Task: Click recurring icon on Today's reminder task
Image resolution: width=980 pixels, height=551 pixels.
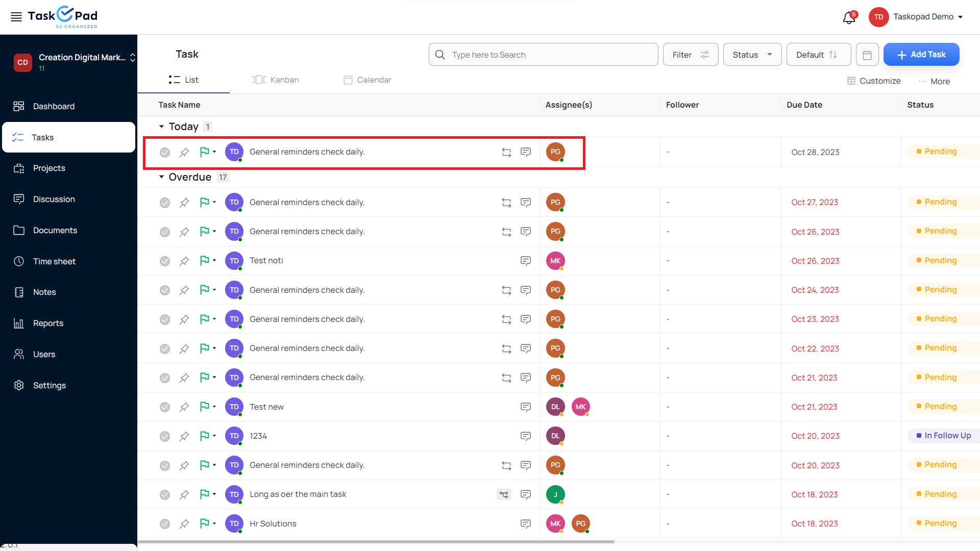Action: (506, 153)
